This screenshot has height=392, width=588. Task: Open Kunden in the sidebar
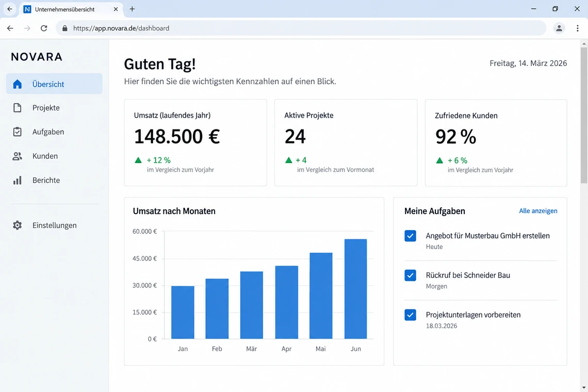[x=54, y=156]
